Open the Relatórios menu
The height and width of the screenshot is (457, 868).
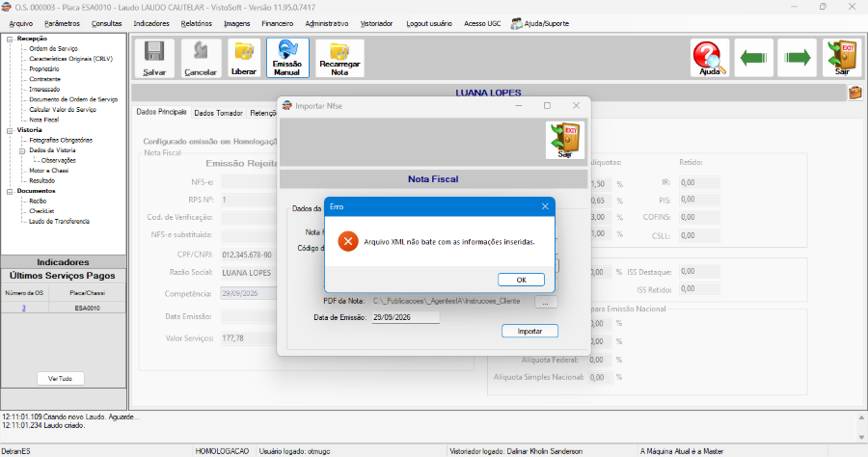click(x=197, y=24)
